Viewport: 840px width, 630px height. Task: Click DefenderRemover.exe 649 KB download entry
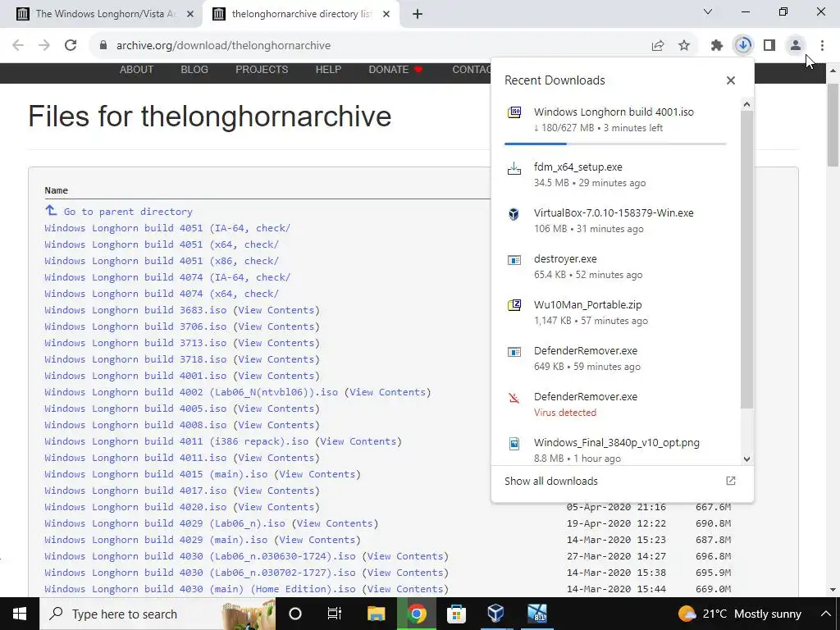pos(615,358)
